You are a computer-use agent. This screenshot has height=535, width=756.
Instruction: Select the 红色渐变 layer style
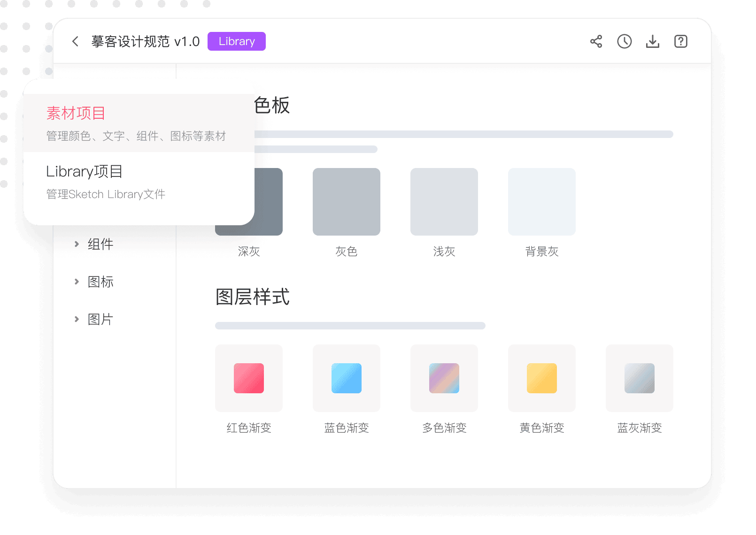[248, 378]
